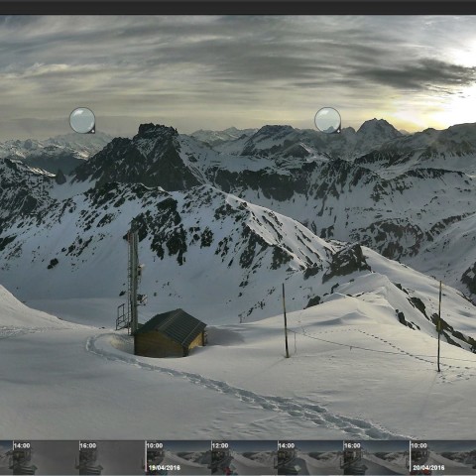This screenshot has height=476, width=476.
Task: Click the wooden hut in the panorama
Action: tap(170, 333)
